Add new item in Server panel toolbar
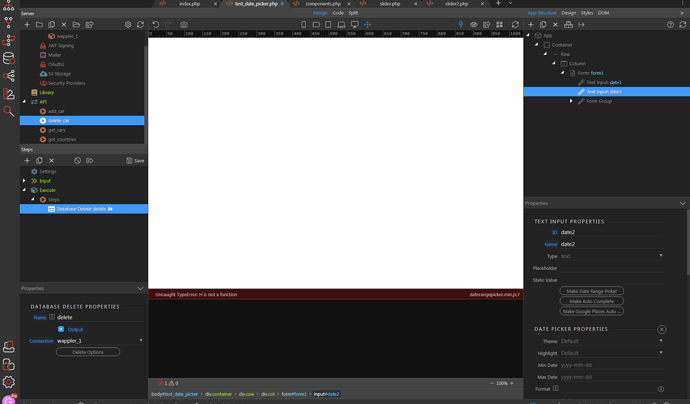Screen dimensions: 690x404 tap(27, 25)
